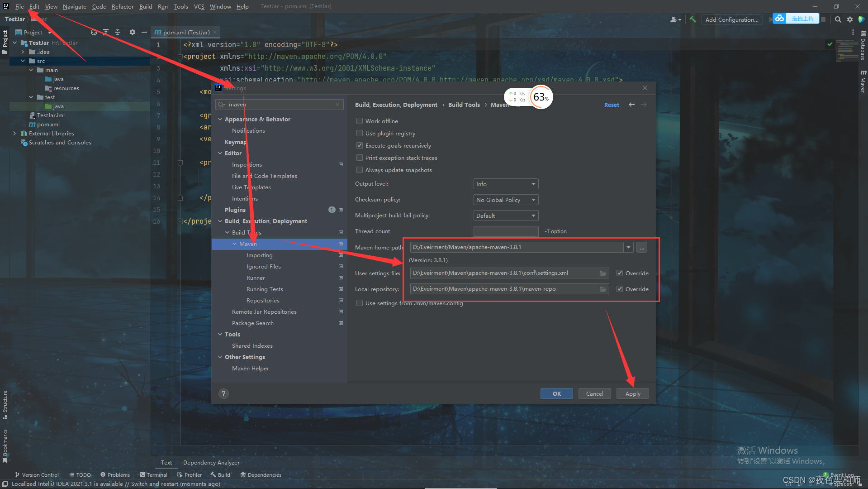Expand the .idea folder
Viewport: 868px width, 489px height.
(23, 52)
